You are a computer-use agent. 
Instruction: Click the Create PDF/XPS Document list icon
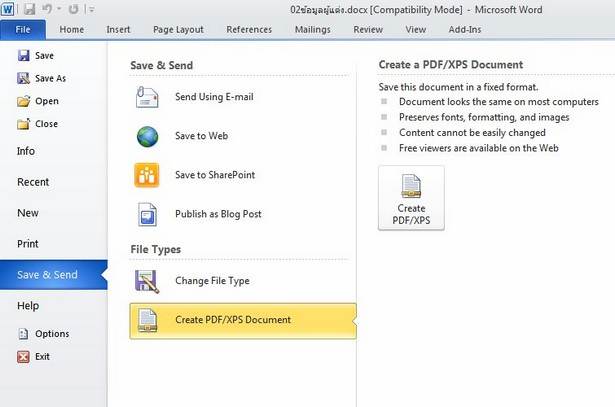(x=147, y=320)
